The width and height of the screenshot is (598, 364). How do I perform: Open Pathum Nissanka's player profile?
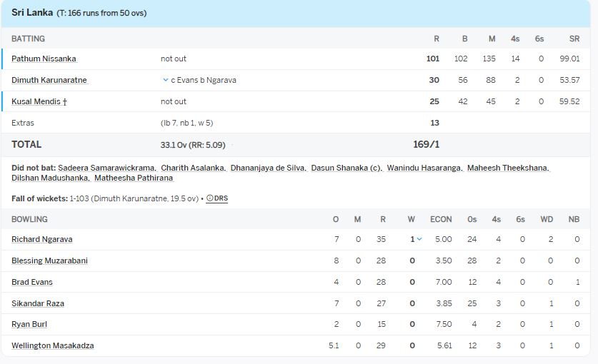[44, 59]
